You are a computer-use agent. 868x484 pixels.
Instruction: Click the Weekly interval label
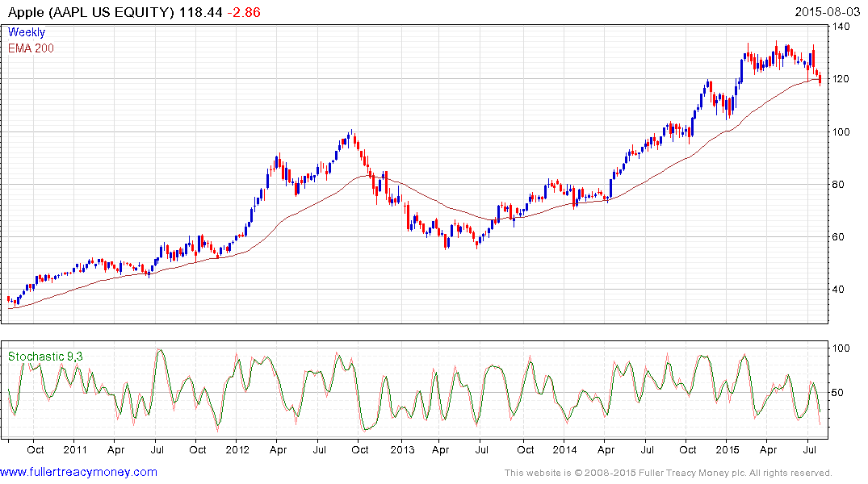point(27,32)
